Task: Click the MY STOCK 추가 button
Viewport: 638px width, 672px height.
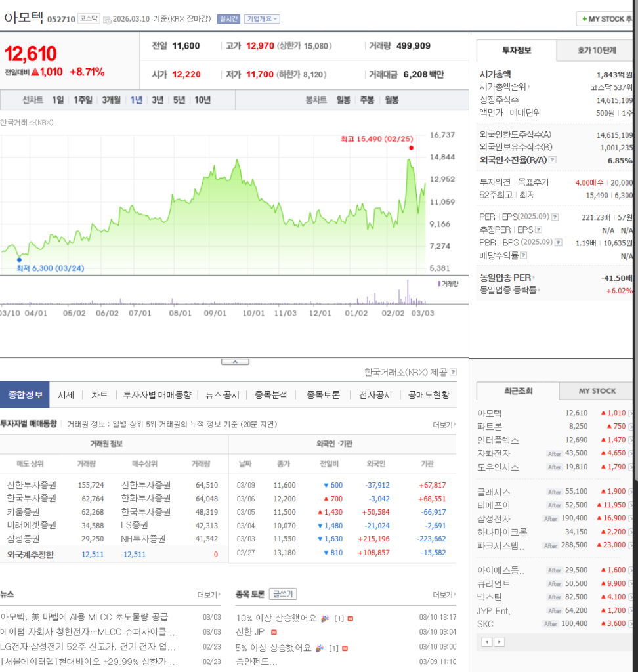Action: [x=606, y=19]
